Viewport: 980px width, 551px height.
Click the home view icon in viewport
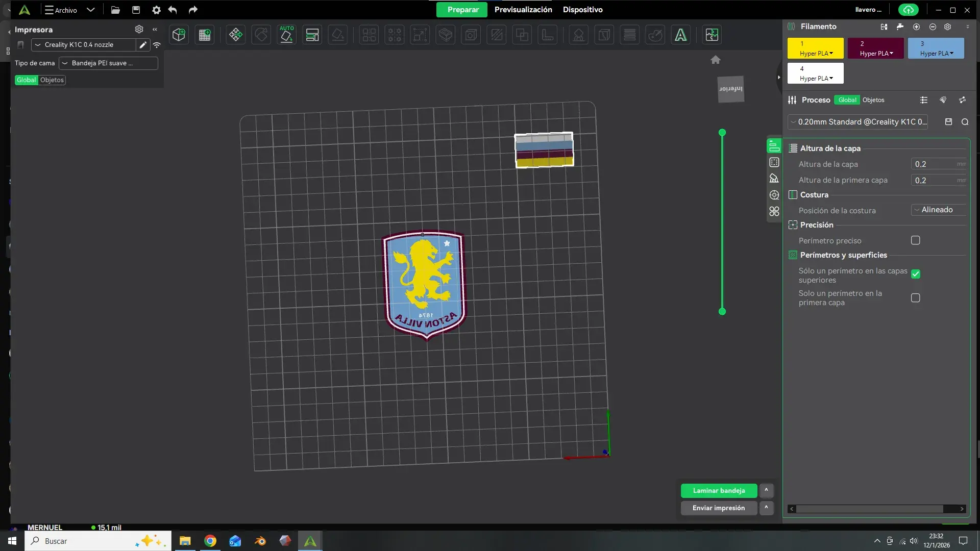[x=716, y=60]
